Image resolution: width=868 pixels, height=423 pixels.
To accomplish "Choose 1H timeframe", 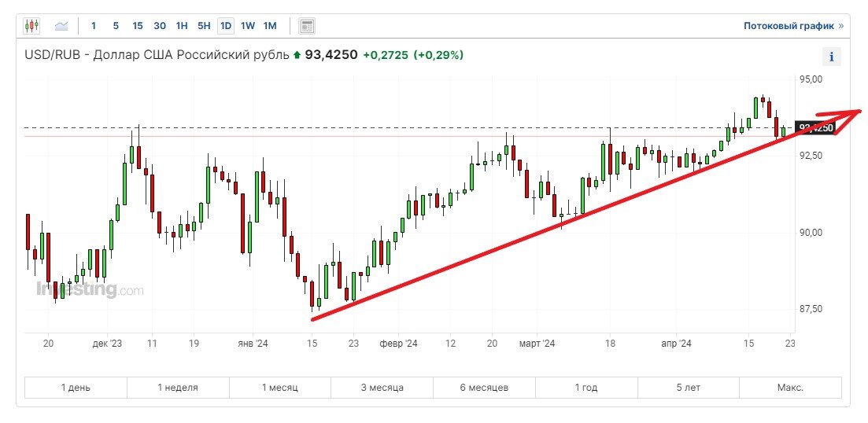I will coord(182,25).
